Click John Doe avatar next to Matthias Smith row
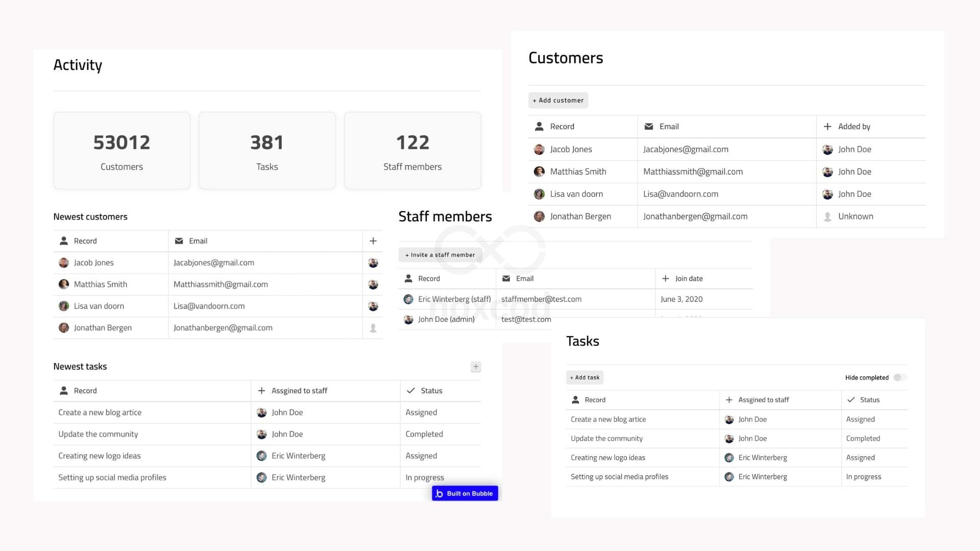The image size is (980, 551). (827, 171)
